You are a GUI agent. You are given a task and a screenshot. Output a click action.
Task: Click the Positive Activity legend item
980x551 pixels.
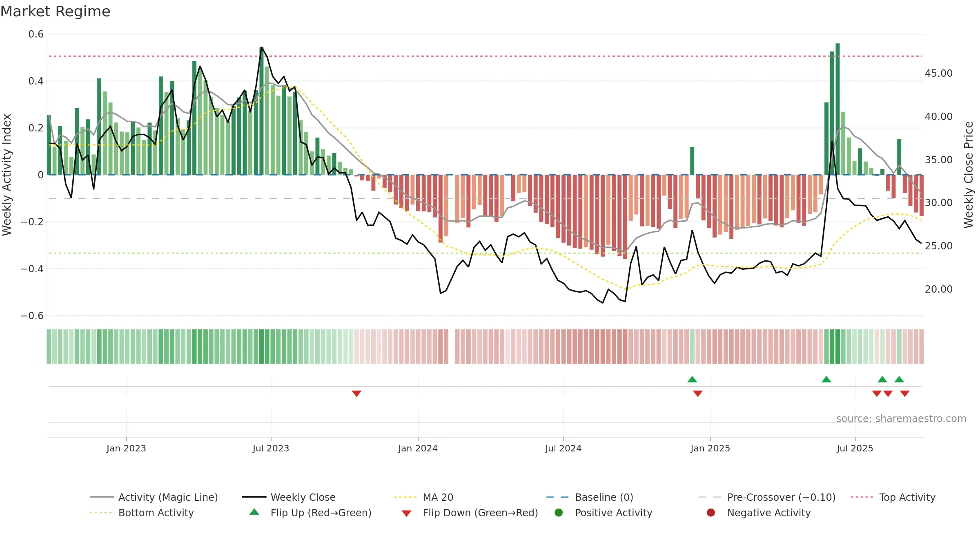(604, 513)
